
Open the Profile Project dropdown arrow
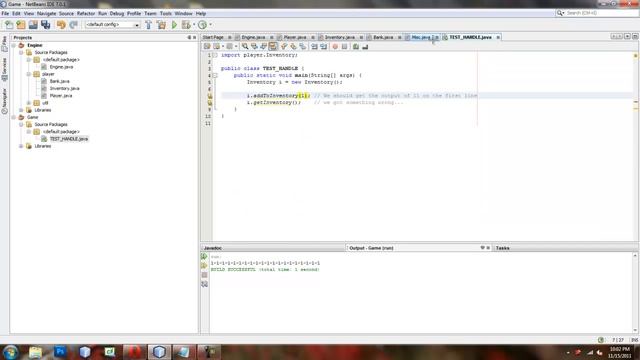(210, 25)
